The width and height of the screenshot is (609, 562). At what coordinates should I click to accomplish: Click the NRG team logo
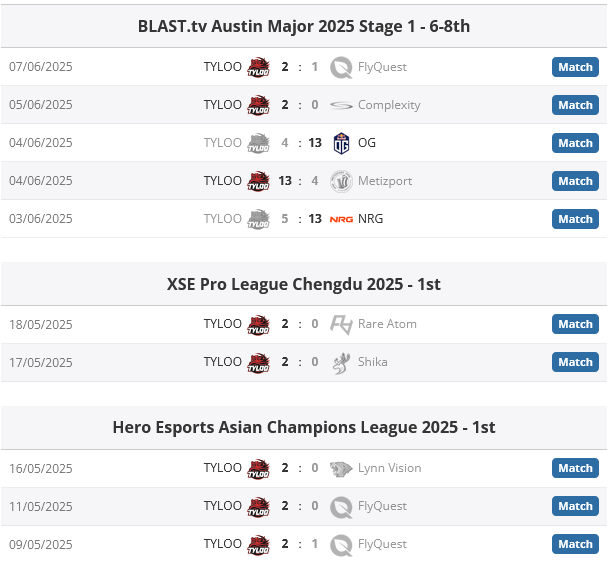tap(341, 219)
